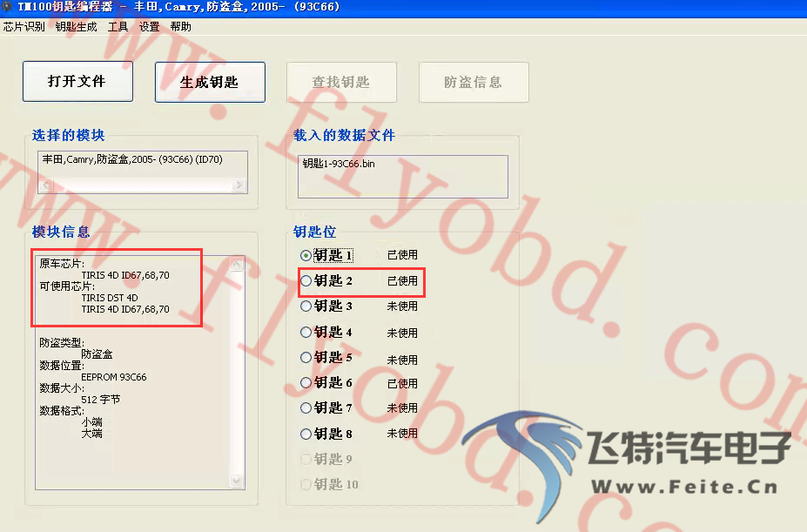Select the 钥匙 4 radio button
The width and height of the screenshot is (807, 532).
click(x=306, y=333)
